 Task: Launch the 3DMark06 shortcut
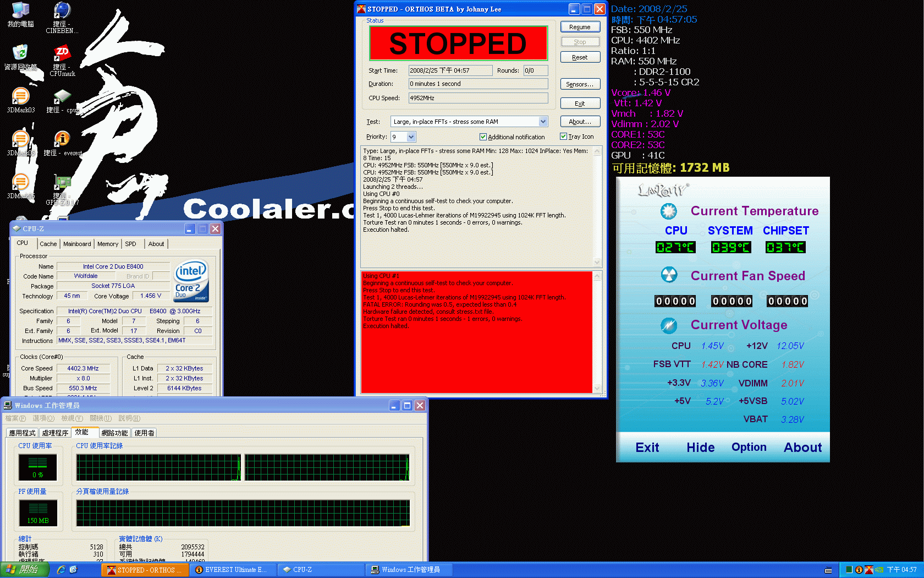20,186
